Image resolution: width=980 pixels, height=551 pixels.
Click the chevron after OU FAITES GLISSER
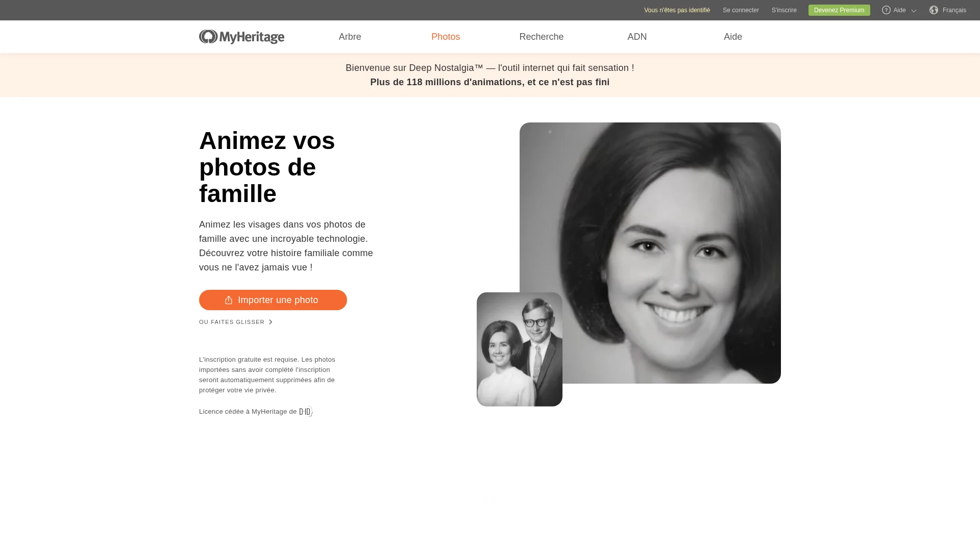click(271, 322)
